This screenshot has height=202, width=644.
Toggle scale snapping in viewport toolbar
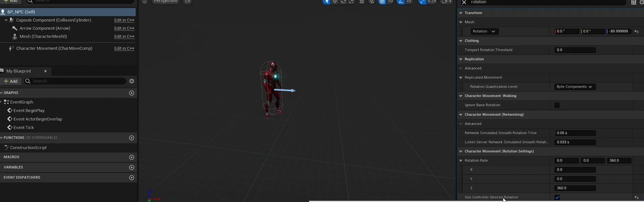[422, 2]
